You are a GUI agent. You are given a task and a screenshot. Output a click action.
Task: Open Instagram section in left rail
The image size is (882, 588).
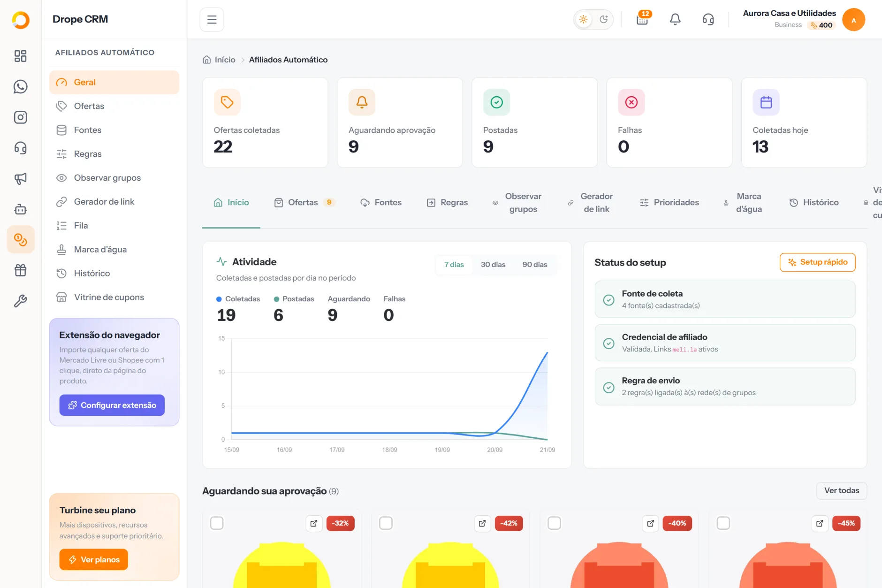(x=21, y=117)
